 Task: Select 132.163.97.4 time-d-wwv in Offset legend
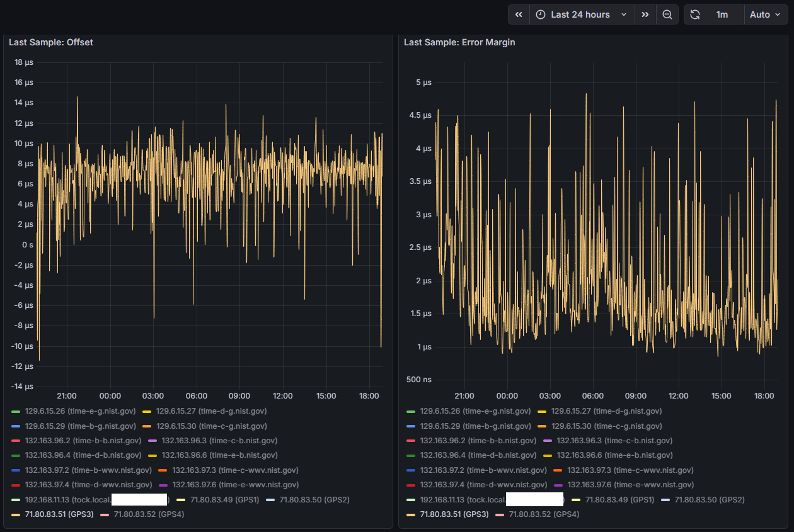click(x=88, y=485)
